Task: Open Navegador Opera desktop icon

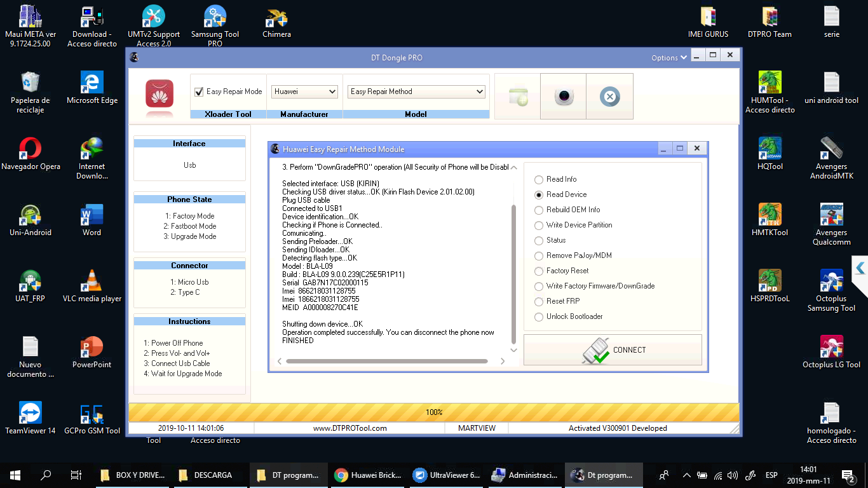Action: 31,154
